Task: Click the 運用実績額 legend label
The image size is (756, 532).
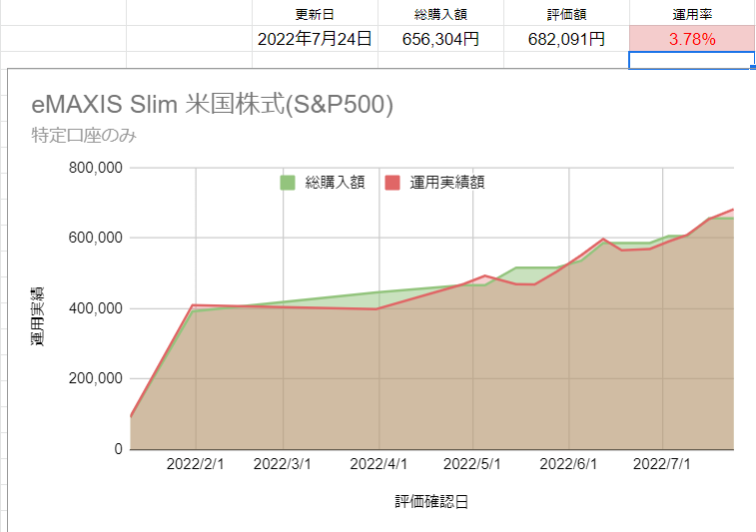Action: pyautogui.click(x=447, y=183)
